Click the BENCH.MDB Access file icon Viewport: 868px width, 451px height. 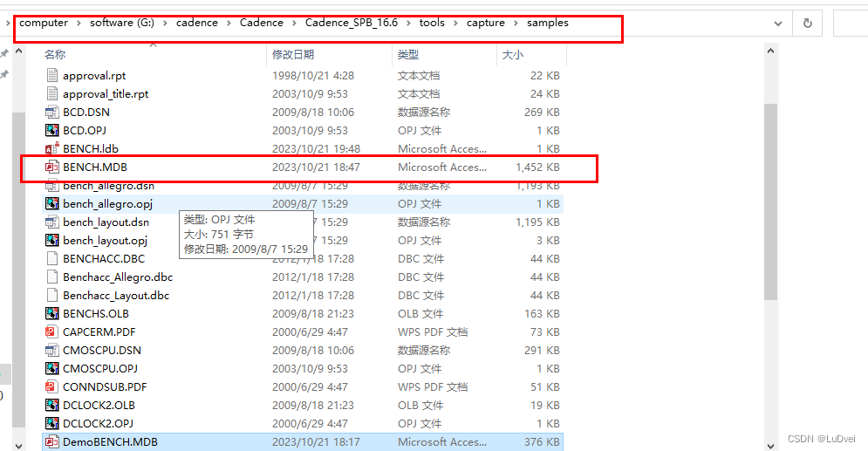pos(52,167)
